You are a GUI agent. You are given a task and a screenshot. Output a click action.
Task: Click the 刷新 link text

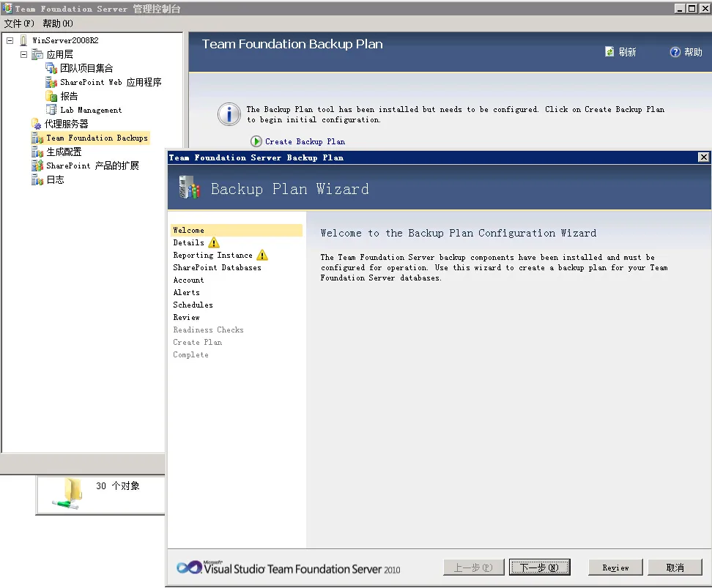pos(628,52)
